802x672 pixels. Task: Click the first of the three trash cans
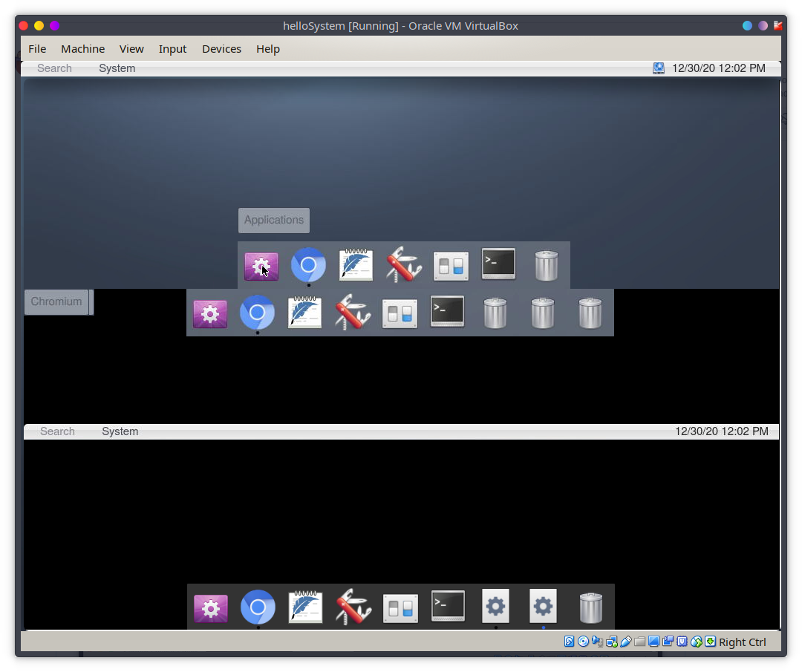tap(495, 313)
